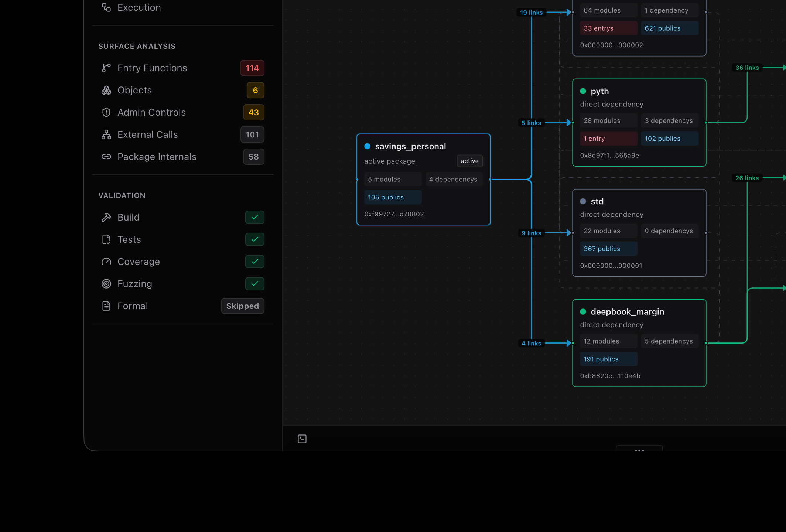Viewport: 786px width, 532px height.
Task: Open External Calls section
Action: point(183,134)
